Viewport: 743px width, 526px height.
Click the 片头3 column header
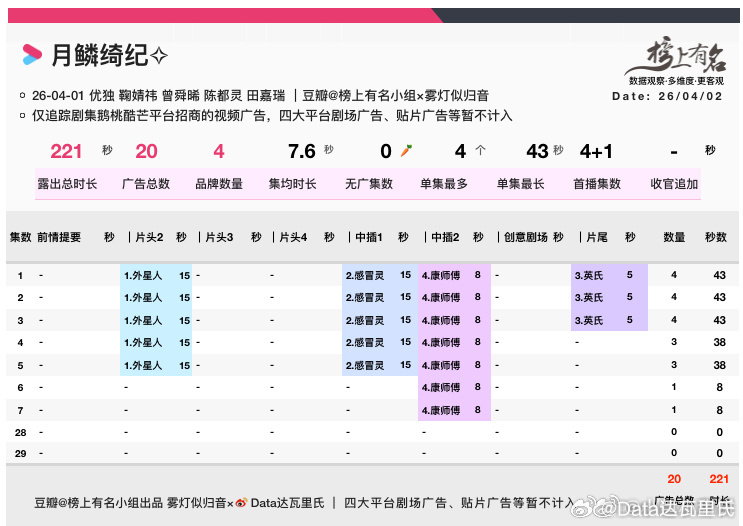coord(219,237)
